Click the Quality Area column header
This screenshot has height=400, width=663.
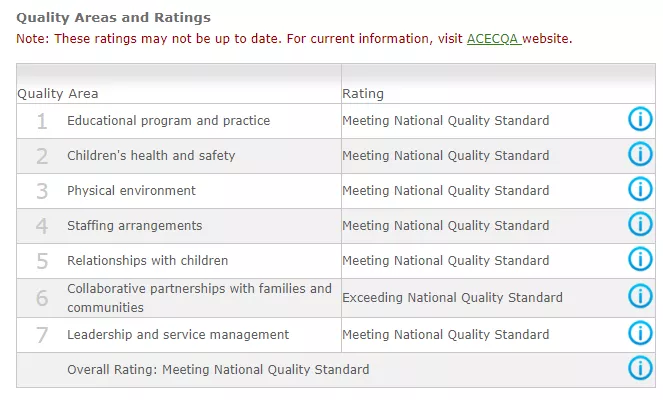pos(58,93)
